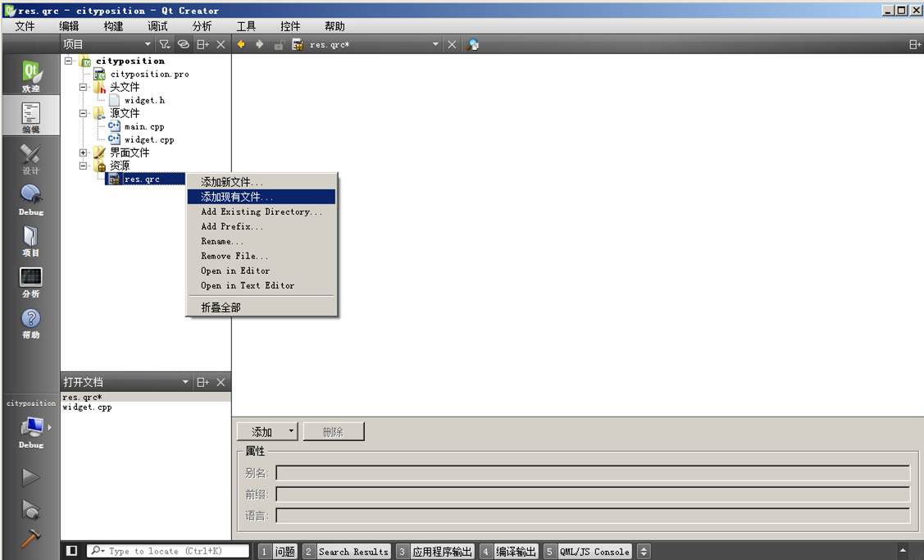Open the Qt Welcome mode
This screenshot has height=560, width=924.
30,75
